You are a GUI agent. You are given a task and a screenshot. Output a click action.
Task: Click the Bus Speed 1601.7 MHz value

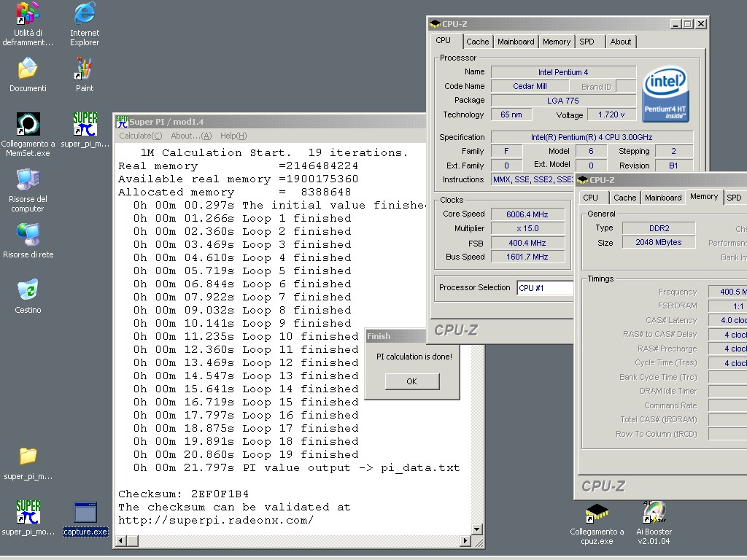tap(527, 257)
